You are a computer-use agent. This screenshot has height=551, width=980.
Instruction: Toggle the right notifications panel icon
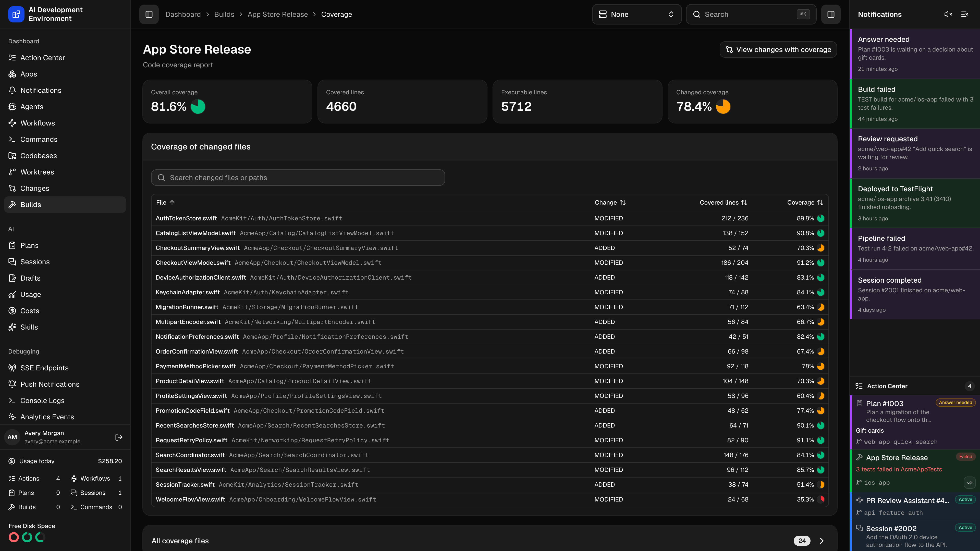pos(830,15)
